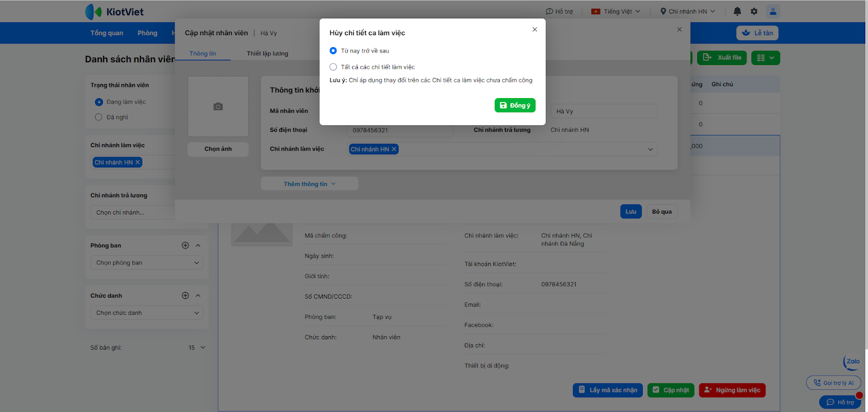Expand the Thêm thông tin section

coord(310,184)
